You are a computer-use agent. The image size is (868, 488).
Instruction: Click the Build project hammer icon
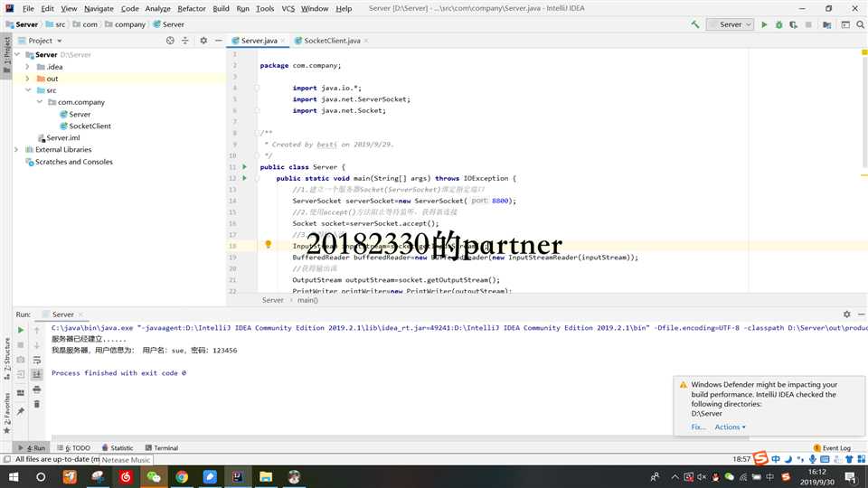pos(694,24)
